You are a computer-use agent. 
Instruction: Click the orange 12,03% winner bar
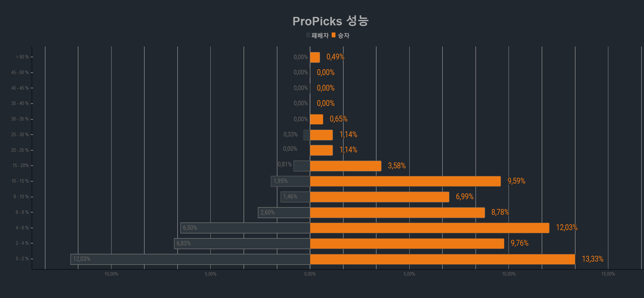430,228
